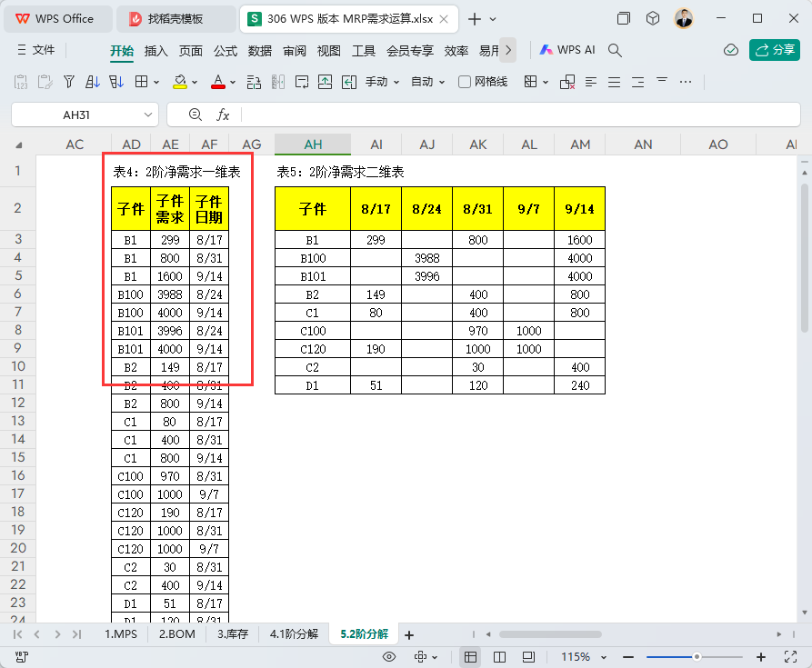Toggle the 网格线 gridlines checkbox
Viewport: 812px width, 668px height.
(x=465, y=82)
